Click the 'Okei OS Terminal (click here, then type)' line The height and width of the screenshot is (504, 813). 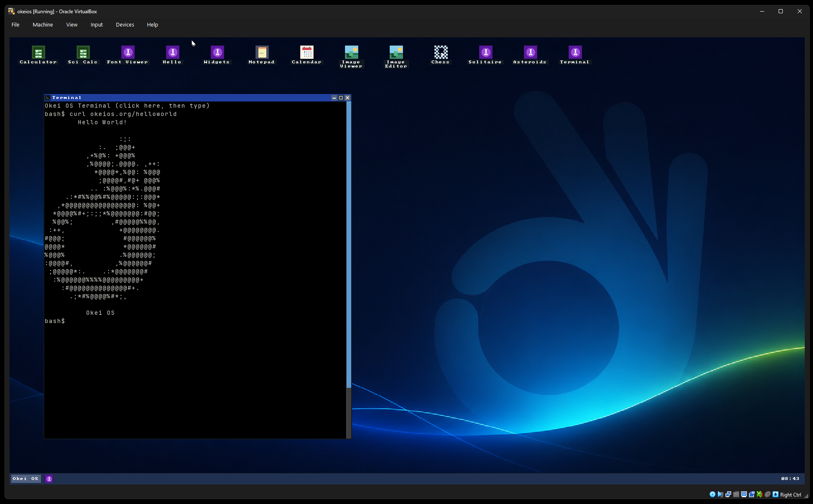(127, 106)
